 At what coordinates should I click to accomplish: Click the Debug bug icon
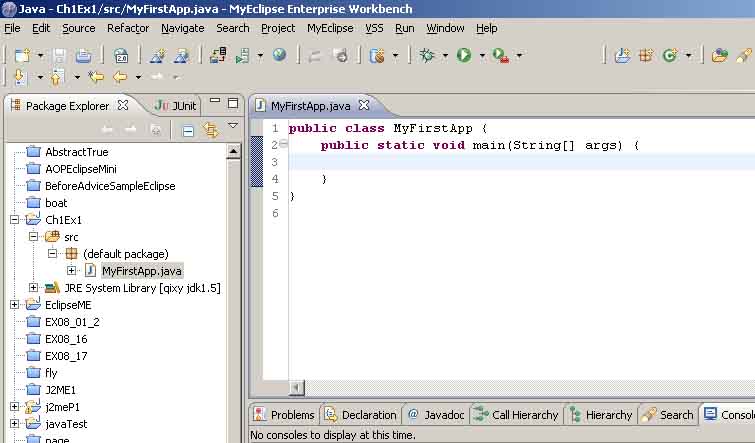coord(427,55)
